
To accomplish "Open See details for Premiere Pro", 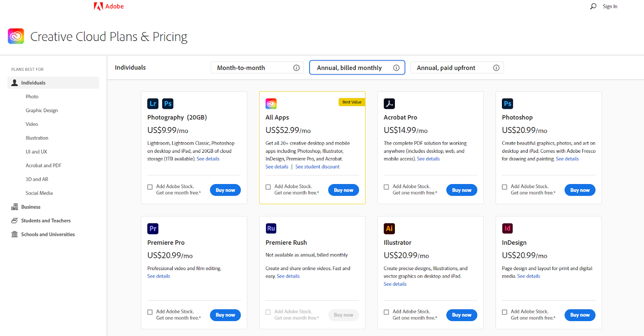I will click(x=159, y=276).
